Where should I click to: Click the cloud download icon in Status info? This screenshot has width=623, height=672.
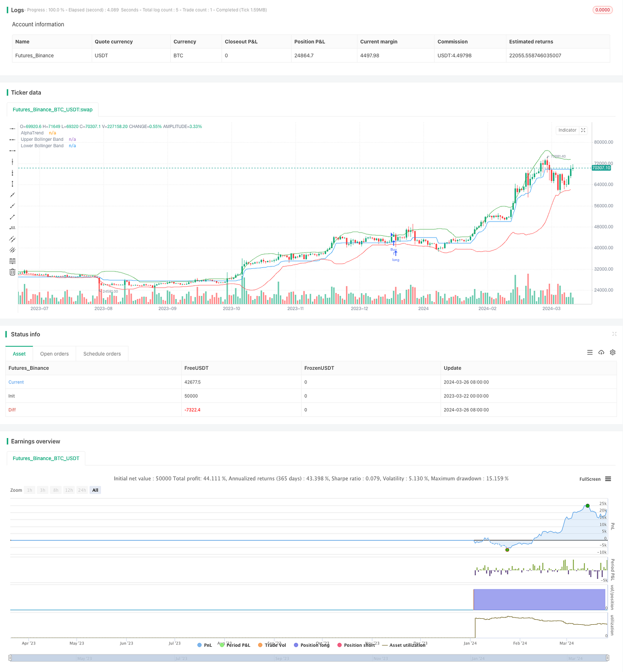[601, 352]
